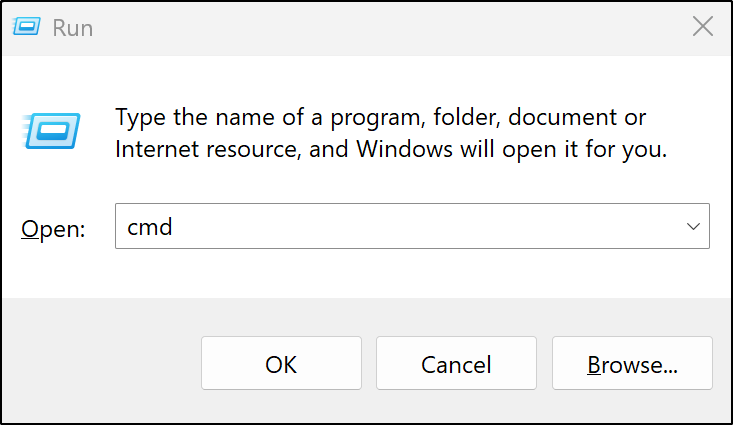Click the Open text field containing cmd
Viewport: 733px width, 425px height.
(412, 226)
